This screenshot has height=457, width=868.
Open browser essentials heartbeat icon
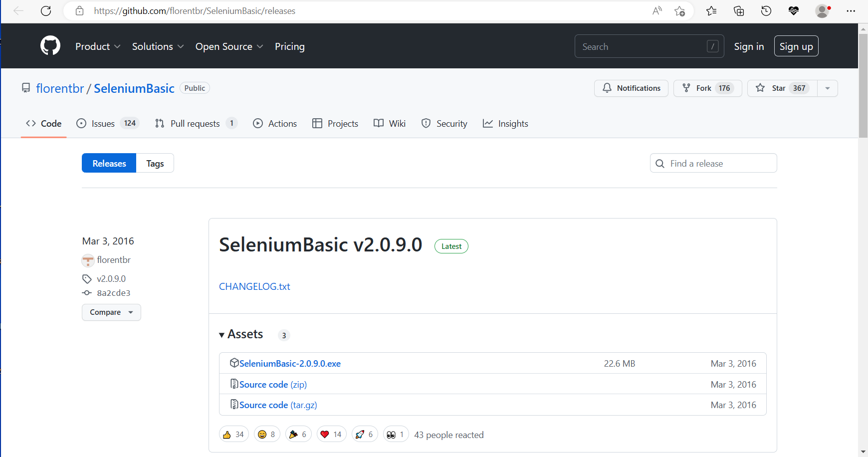pyautogui.click(x=794, y=11)
